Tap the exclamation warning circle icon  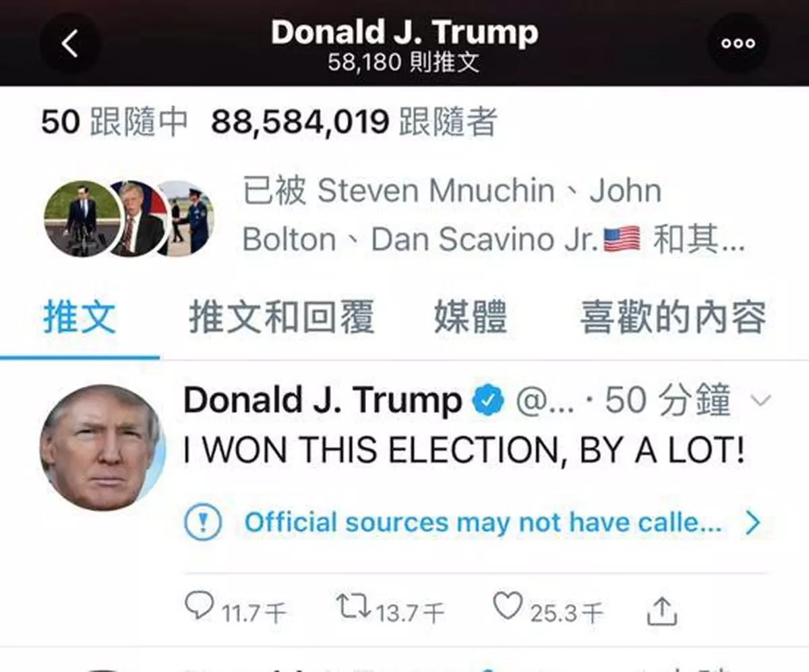tap(202, 522)
